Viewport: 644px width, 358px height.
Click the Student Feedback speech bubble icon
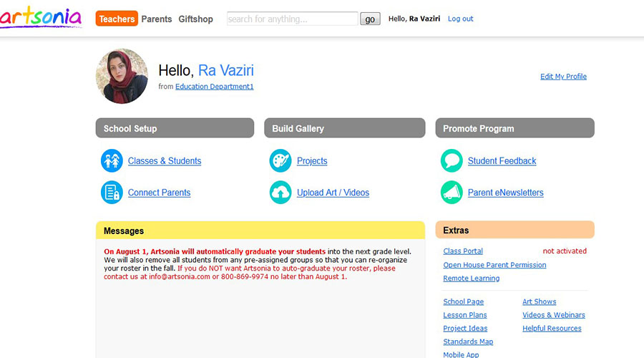[452, 161]
